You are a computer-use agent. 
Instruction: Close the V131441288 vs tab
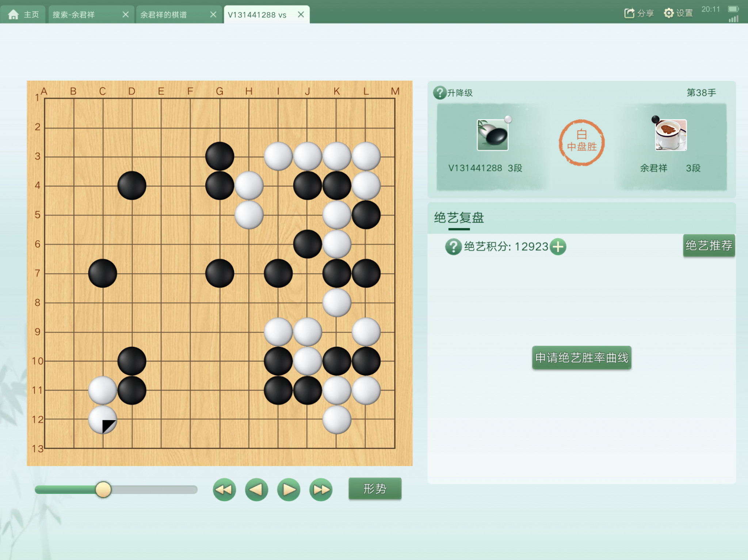301,15
